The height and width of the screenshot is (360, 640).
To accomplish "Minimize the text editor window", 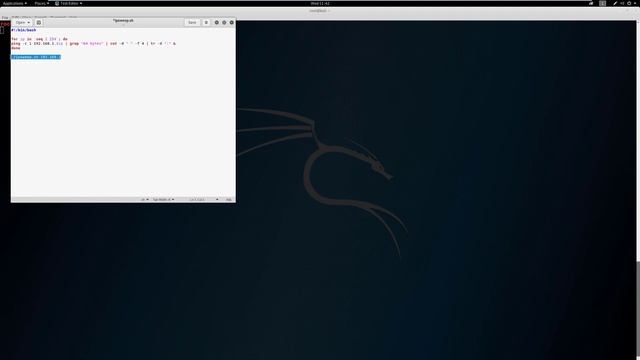I will 217,22.
